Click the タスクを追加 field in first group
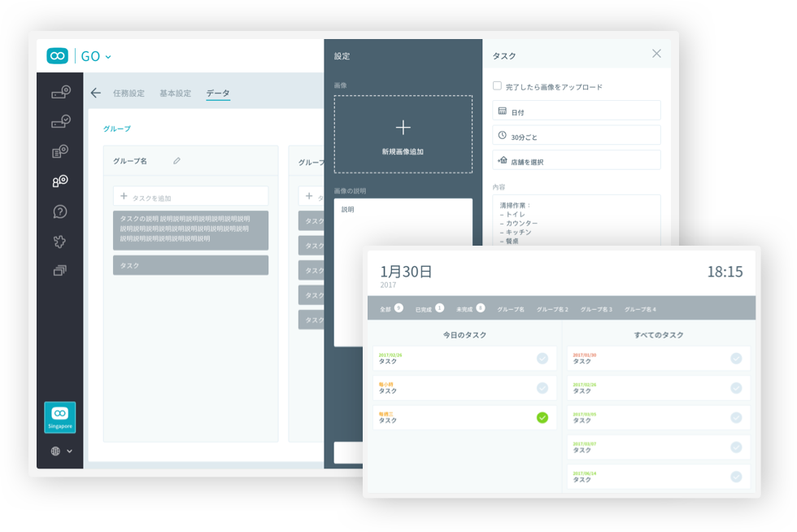Image resolution: width=797 pixels, height=532 pixels. tap(190, 197)
